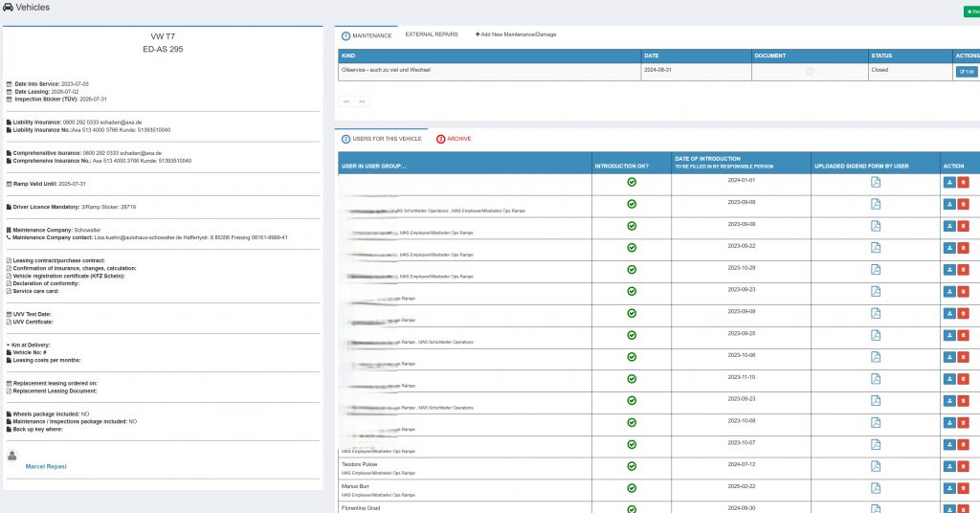Delete the user entry dated 2023-10-29
This screenshot has width=980, height=513.
pos(963,269)
